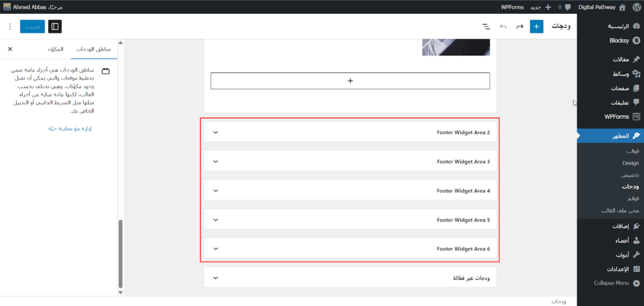Open the Blocksy menu item
This screenshot has height=306, width=644.
click(x=619, y=40)
